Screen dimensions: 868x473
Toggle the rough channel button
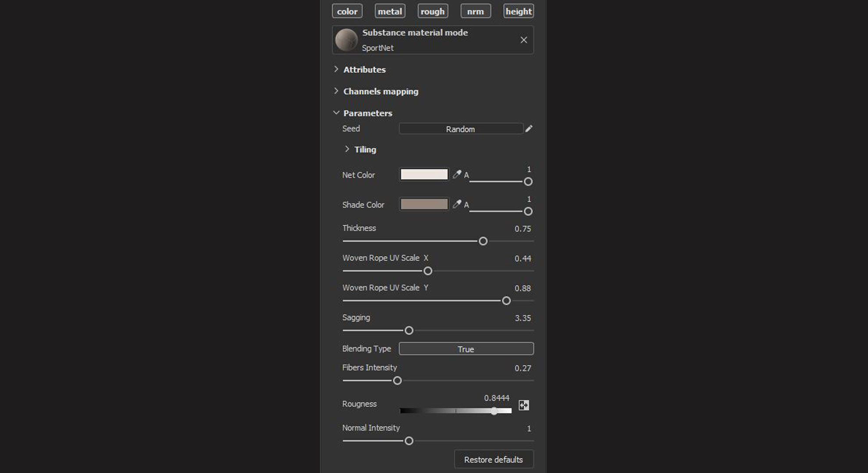pos(433,11)
